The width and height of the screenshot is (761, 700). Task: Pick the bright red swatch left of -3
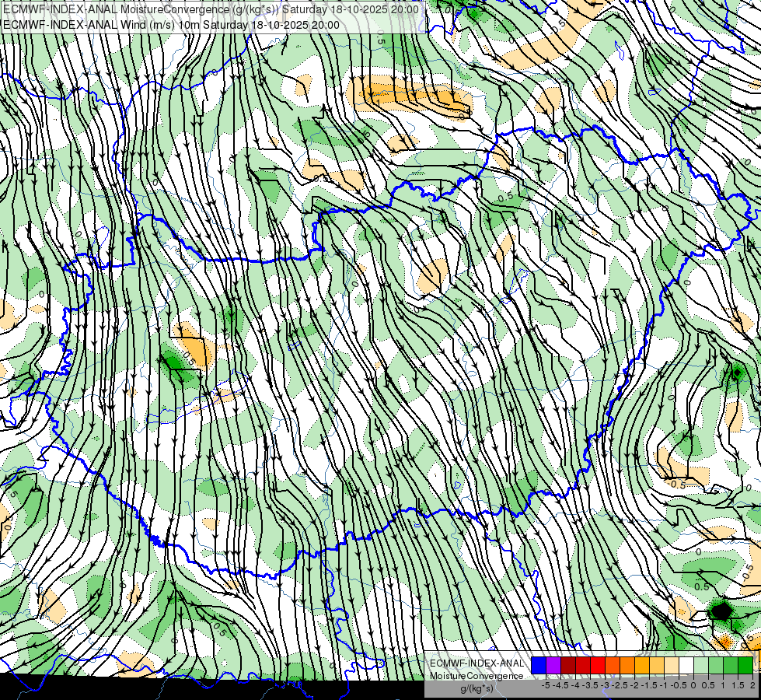(x=598, y=666)
